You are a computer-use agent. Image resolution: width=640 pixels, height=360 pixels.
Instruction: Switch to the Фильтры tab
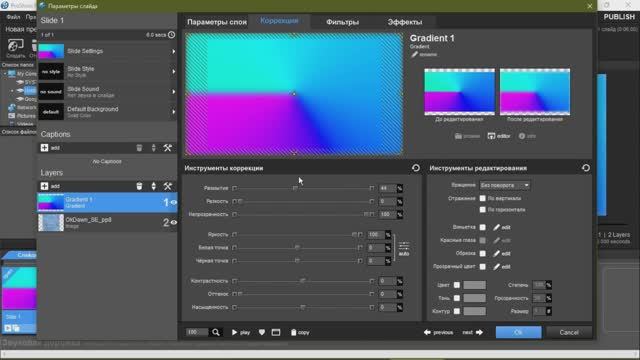pos(342,22)
